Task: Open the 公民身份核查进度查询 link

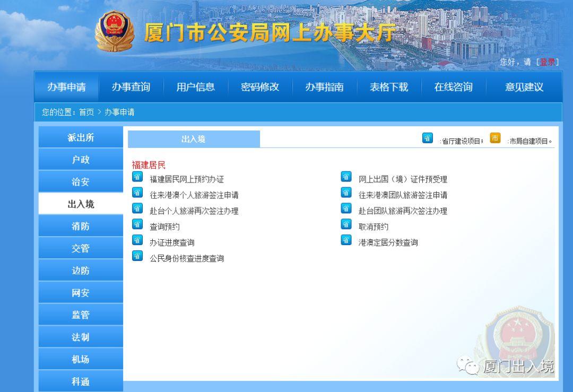Action: click(x=187, y=258)
